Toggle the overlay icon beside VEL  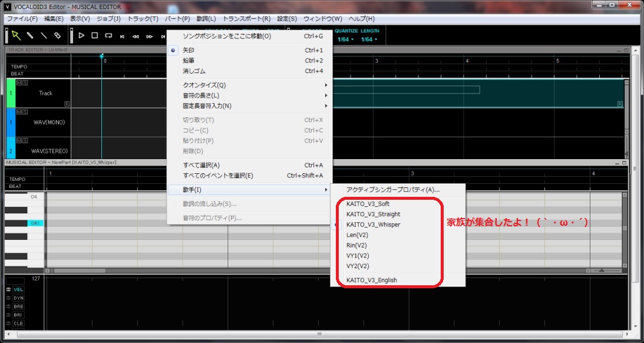[8, 289]
